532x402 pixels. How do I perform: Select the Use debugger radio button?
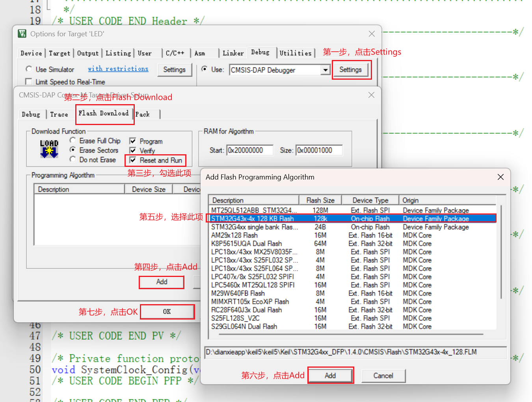[x=205, y=69]
